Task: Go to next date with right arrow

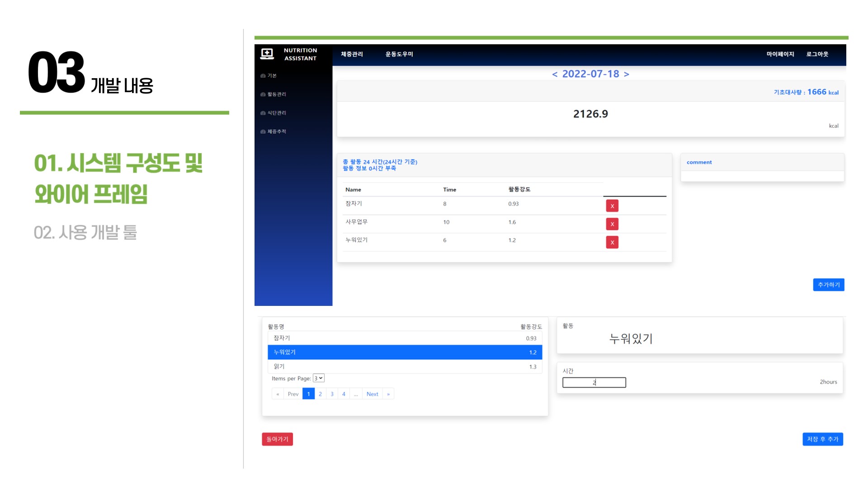Action: click(x=626, y=74)
